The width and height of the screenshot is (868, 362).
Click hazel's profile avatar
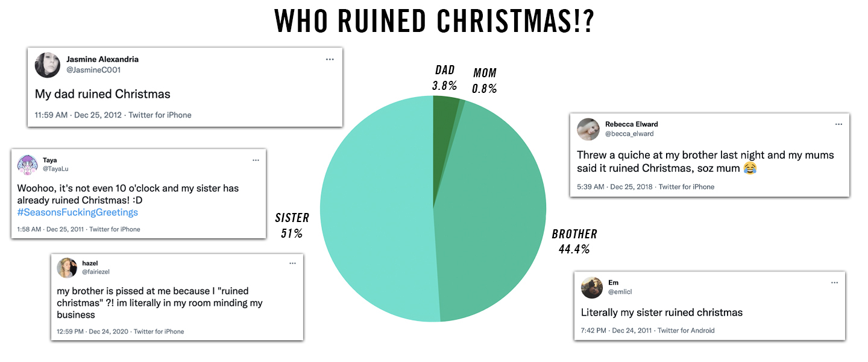pyautogui.click(x=68, y=268)
